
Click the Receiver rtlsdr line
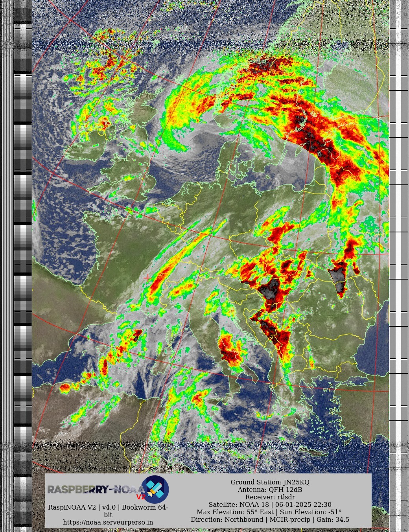tap(270, 497)
